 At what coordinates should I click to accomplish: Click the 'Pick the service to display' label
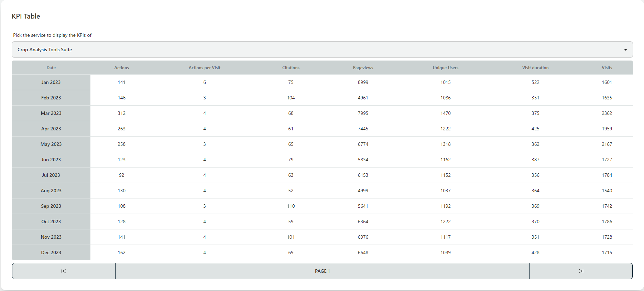[52, 35]
